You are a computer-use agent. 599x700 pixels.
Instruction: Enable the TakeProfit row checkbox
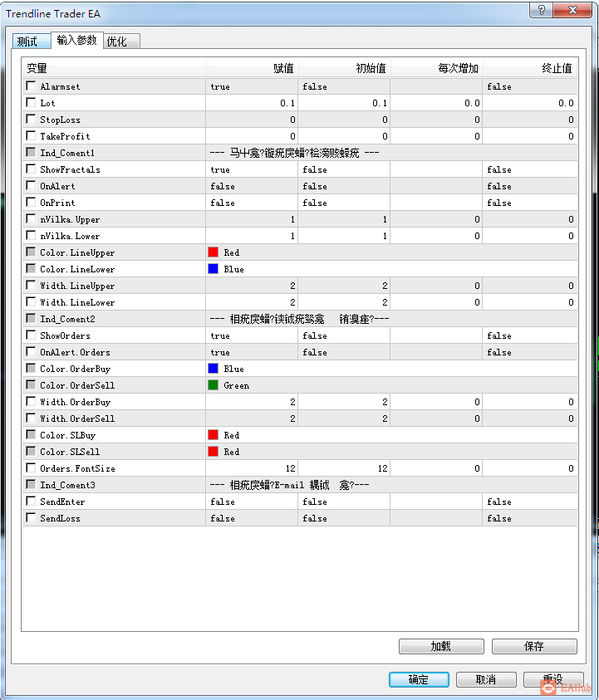[31, 135]
